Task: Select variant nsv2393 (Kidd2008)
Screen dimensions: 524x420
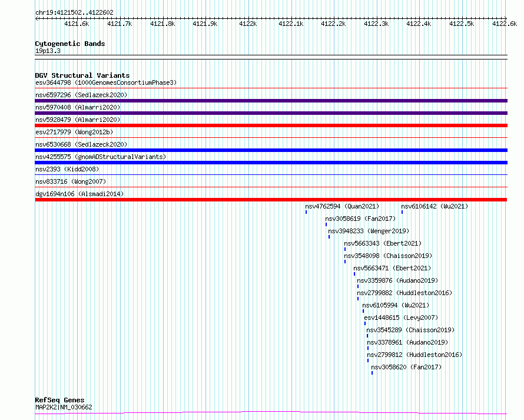Action: (67, 169)
